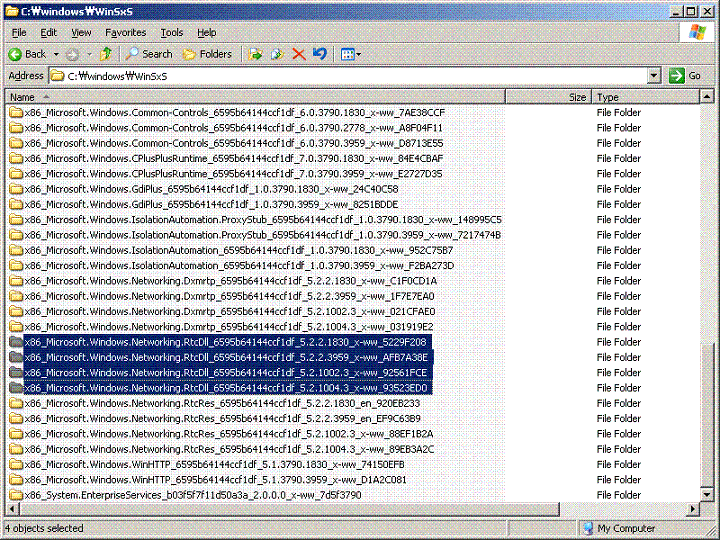Image resolution: width=720 pixels, height=540 pixels.
Task: Select folder icon of RtcDll 5.2.1004.3
Action: pos(16,388)
